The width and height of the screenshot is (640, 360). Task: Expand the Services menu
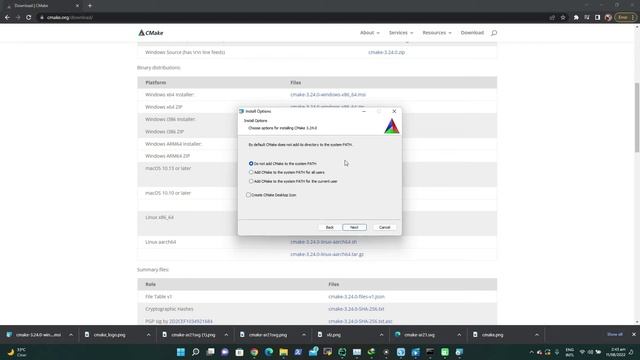click(401, 33)
